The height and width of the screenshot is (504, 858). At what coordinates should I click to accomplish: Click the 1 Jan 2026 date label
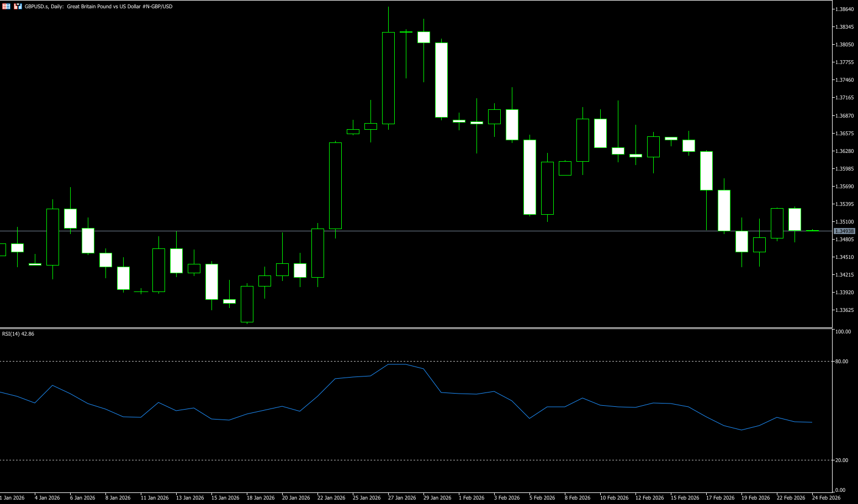click(12, 498)
